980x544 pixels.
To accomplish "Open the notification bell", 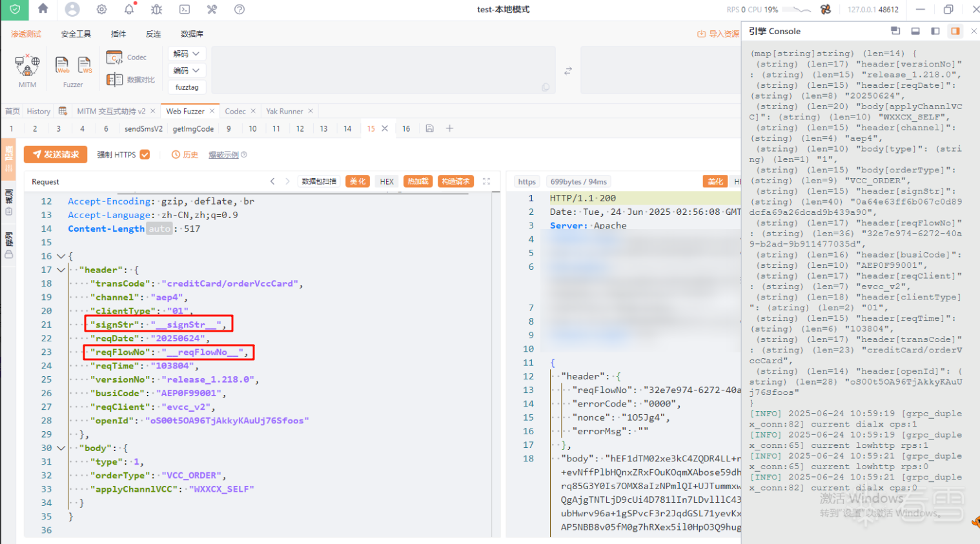I will [129, 9].
